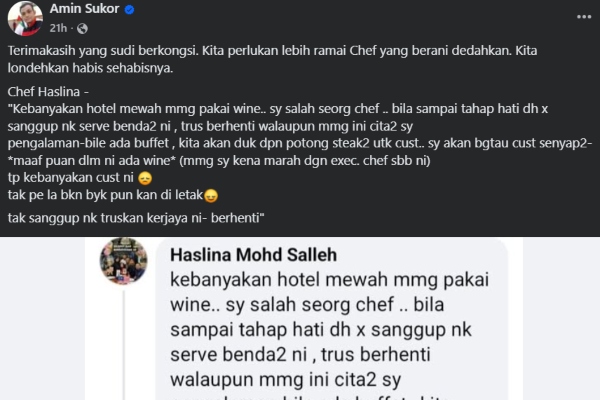Click the emoji after 'di letak'
This screenshot has width=600, height=400.
coord(211,196)
